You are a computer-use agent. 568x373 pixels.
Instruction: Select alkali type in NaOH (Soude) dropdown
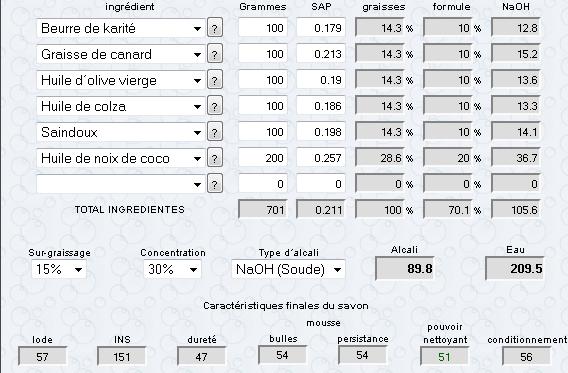pos(288,269)
